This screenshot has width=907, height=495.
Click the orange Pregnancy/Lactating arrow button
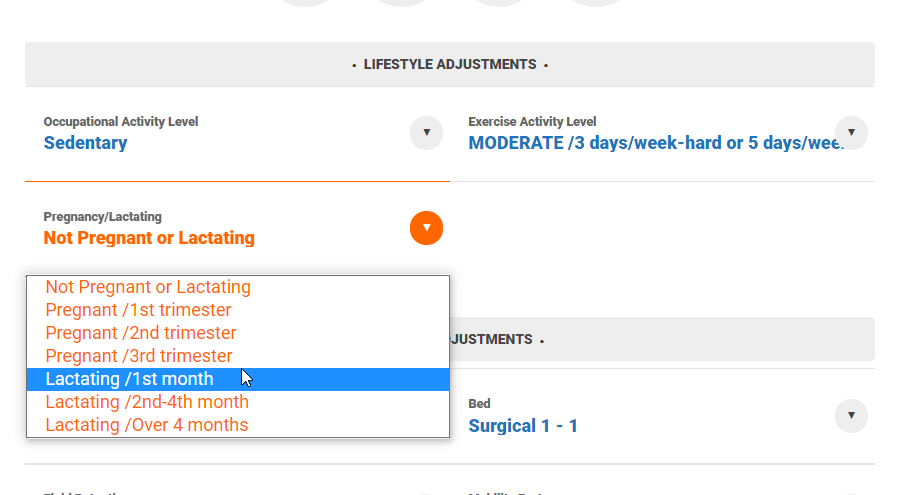click(426, 228)
